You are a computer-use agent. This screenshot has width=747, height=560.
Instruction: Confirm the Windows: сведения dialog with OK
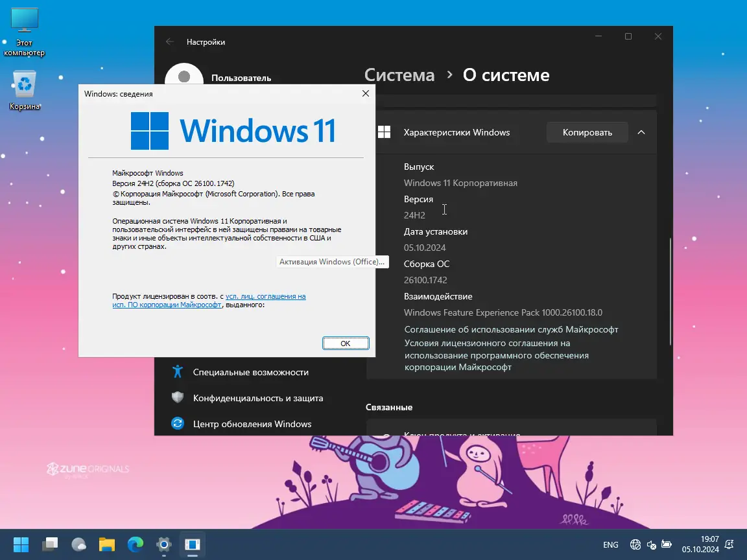click(x=345, y=343)
